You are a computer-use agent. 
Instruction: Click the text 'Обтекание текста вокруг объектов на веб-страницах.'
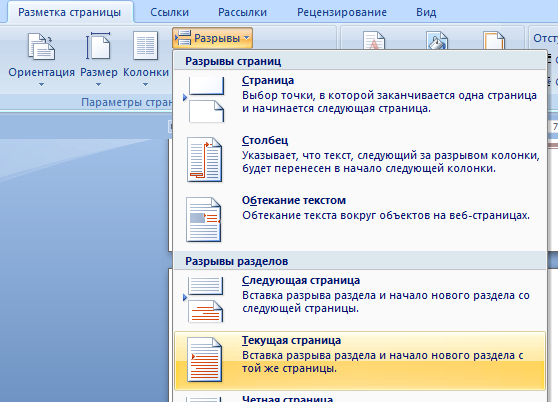pos(386,215)
